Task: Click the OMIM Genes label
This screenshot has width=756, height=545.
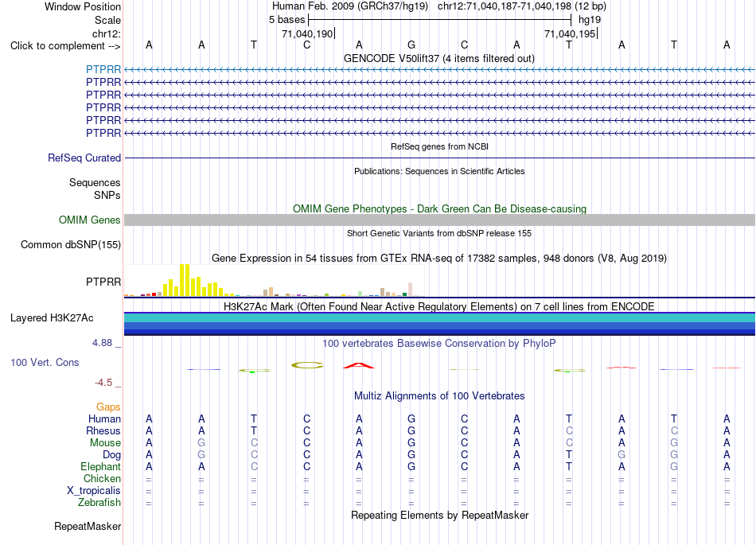Action: pyautogui.click(x=89, y=220)
